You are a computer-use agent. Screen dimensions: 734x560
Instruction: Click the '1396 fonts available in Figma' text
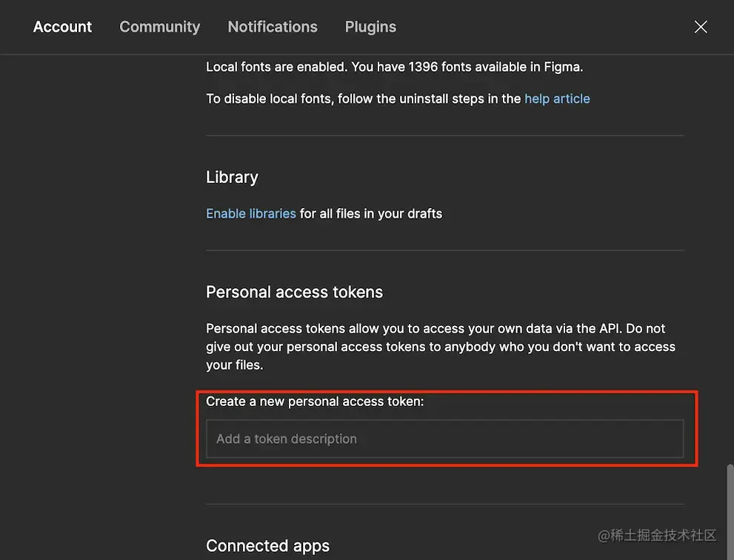[496, 67]
